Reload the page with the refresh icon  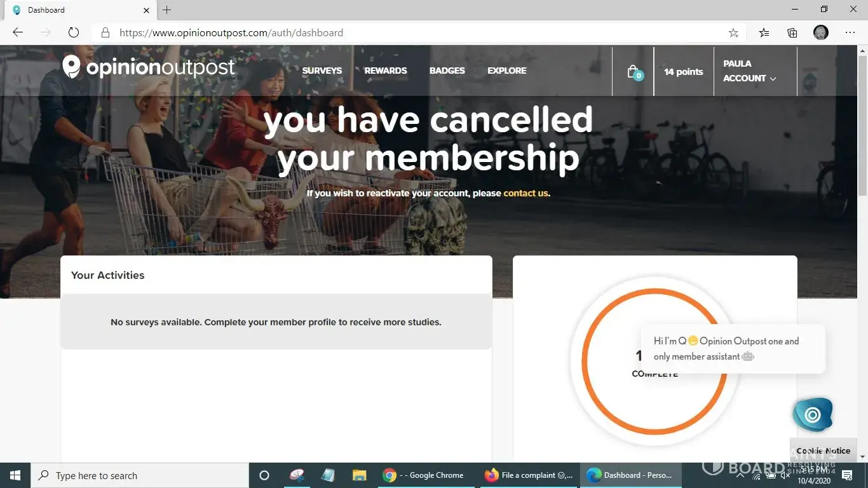(x=74, y=32)
